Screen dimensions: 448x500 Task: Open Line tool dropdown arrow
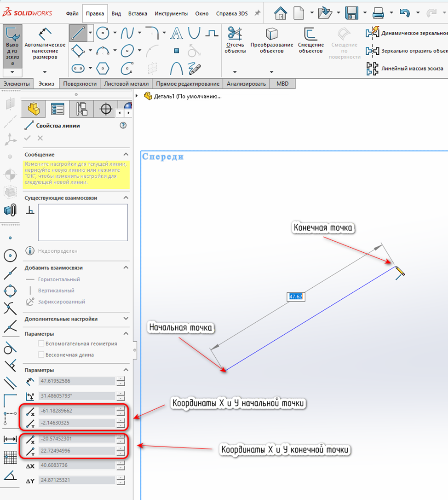[x=91, y=33]
